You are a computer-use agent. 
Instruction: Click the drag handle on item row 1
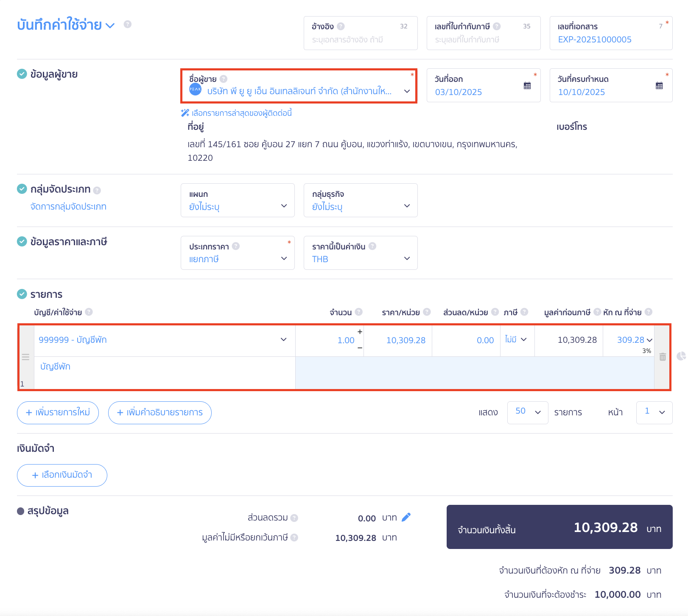click(26, 357)
